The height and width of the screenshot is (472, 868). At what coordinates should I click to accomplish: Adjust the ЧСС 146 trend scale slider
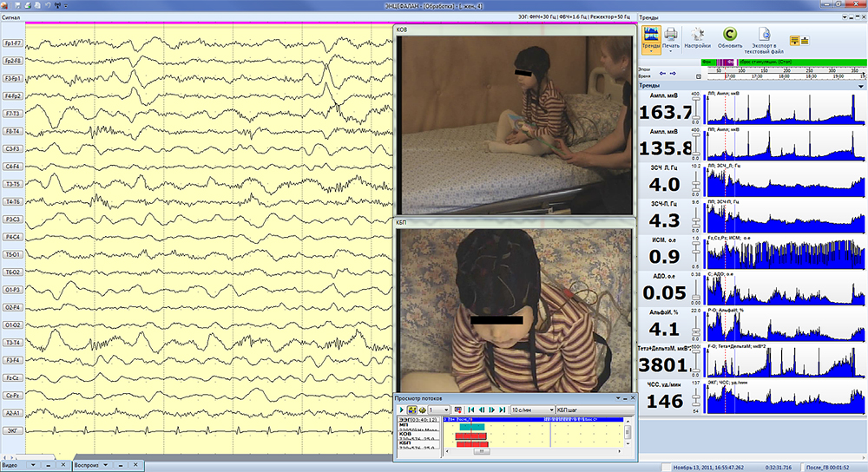point(696,397)
